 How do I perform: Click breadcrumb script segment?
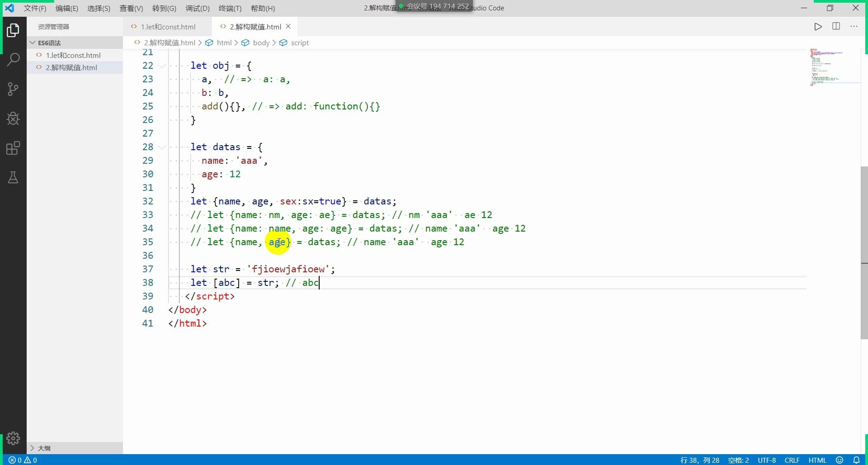[300, 43]
